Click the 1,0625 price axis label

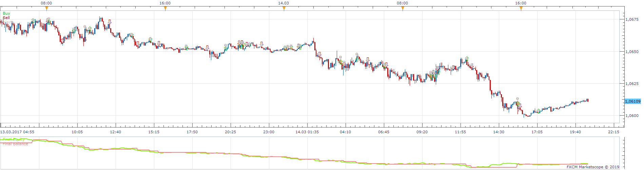631,84
